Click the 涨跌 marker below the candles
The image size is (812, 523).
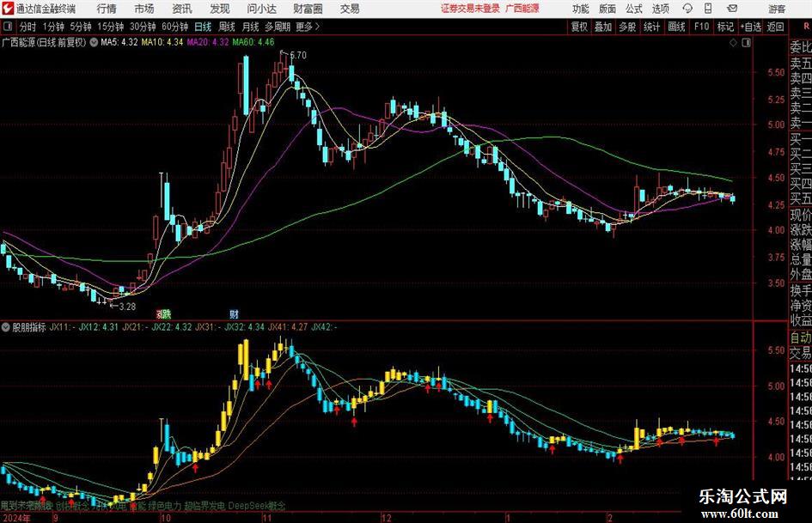tap(163, 313)
